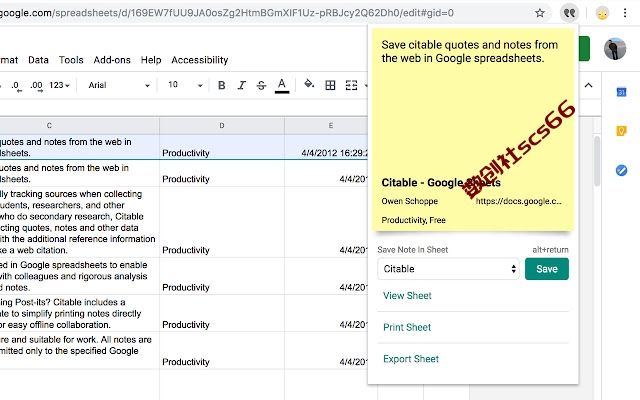
Task: Open the Arial font dropdown
Action: (119, 85)
